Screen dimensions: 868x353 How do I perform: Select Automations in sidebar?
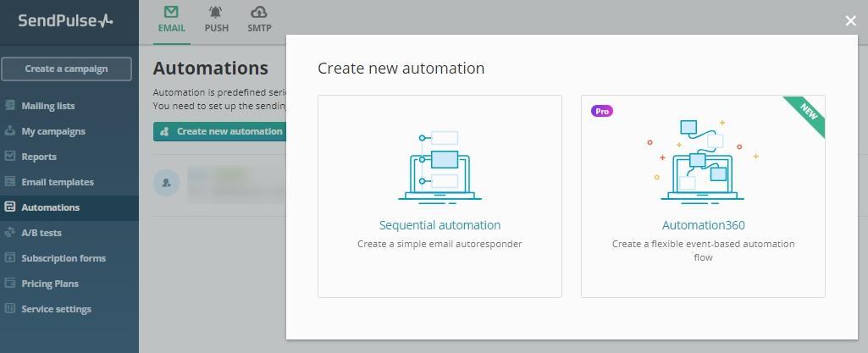[x=69, y=207]
